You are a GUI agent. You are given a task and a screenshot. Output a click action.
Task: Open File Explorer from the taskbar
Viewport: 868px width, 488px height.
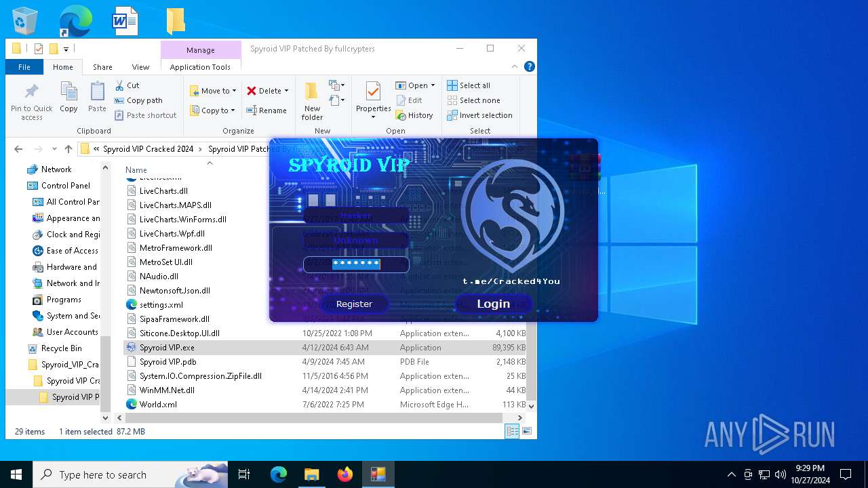pos(311,474)
